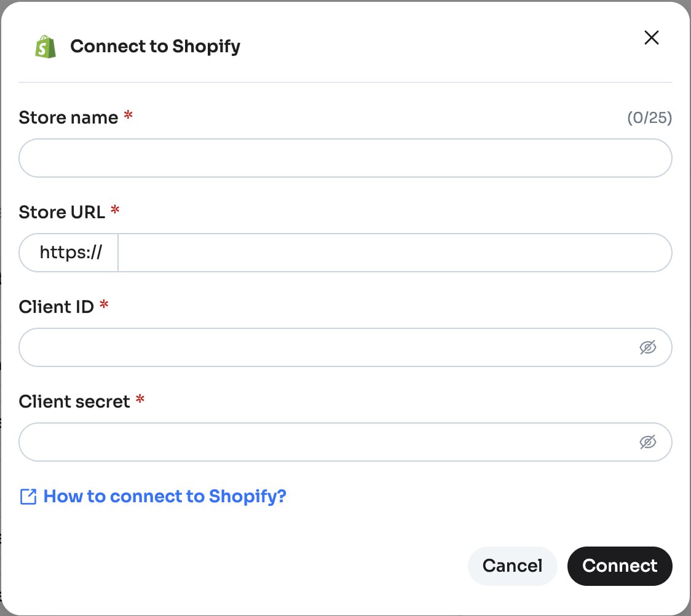Focus the Store name input field
Viewport: 691px width, 616px height.
tap(344, 158)
